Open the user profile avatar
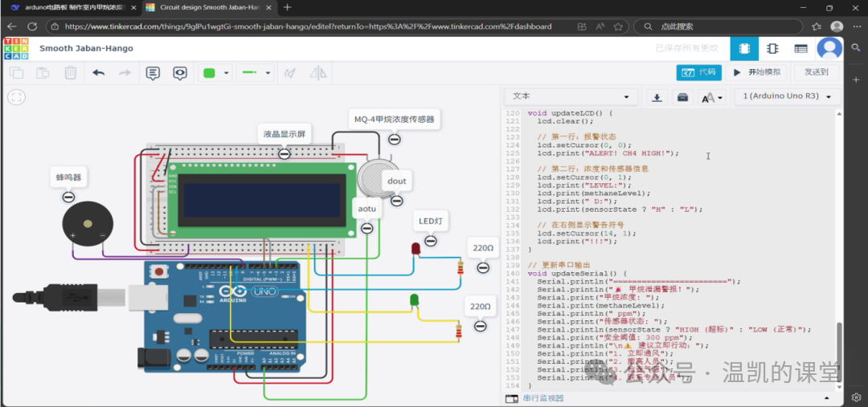The height and width of the screenshot is (407, 868). coord(829,49)
